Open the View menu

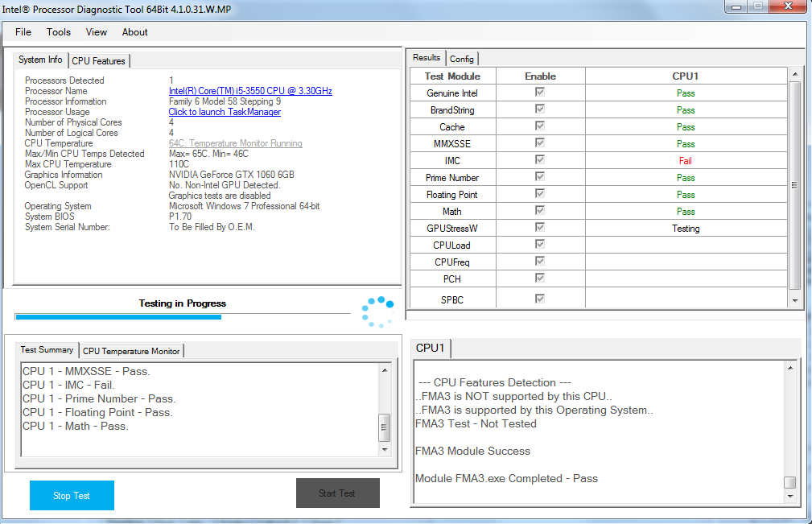click(x=97, y=32)
